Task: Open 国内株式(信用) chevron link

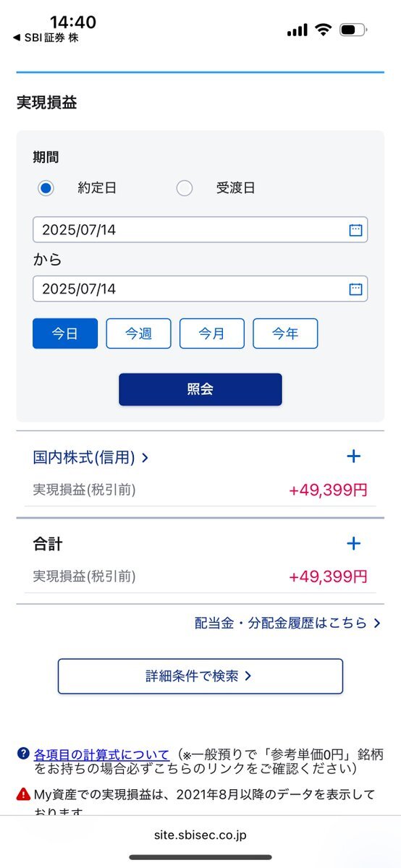Action: click(x=91, y=457)
